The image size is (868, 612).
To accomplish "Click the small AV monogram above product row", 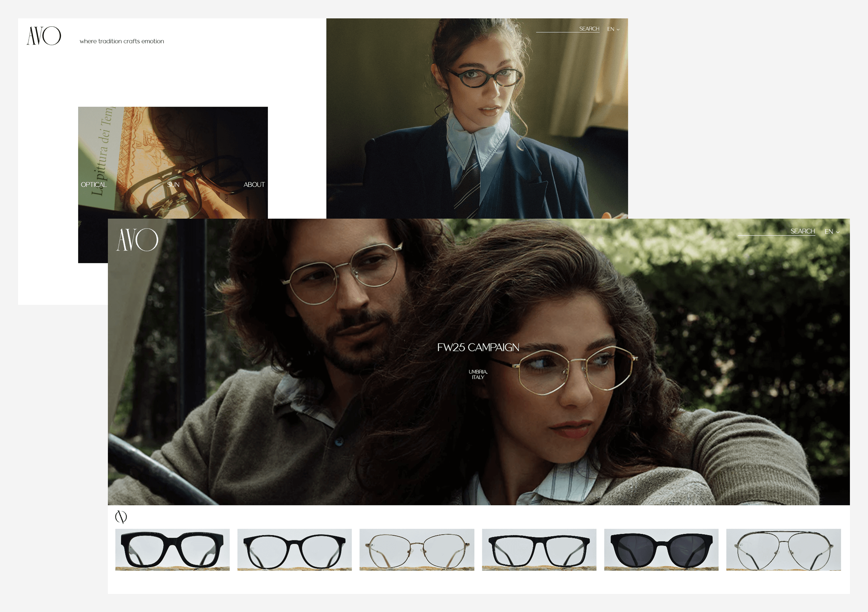I will [121, 517].
